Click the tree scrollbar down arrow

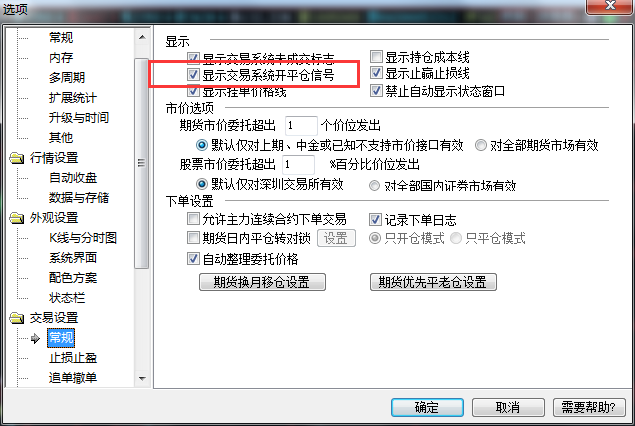click(x=142, y=379)
